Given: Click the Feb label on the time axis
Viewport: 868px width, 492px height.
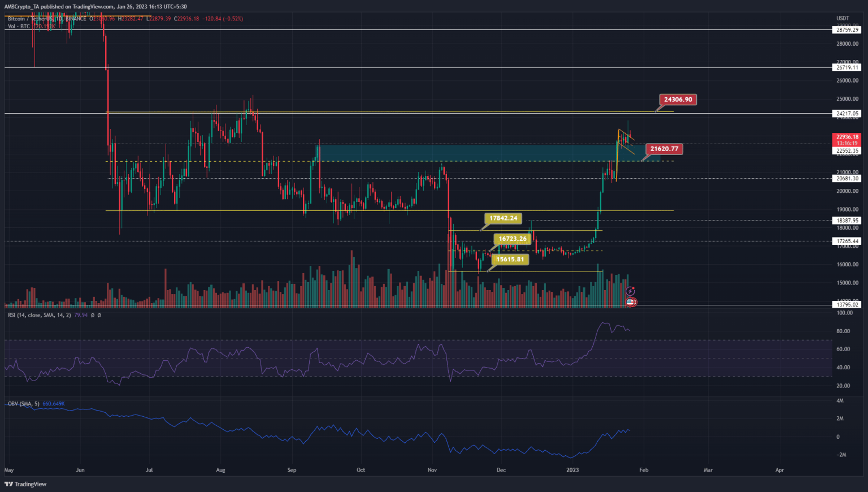Looking at the screenshot, I should (644, 470).
